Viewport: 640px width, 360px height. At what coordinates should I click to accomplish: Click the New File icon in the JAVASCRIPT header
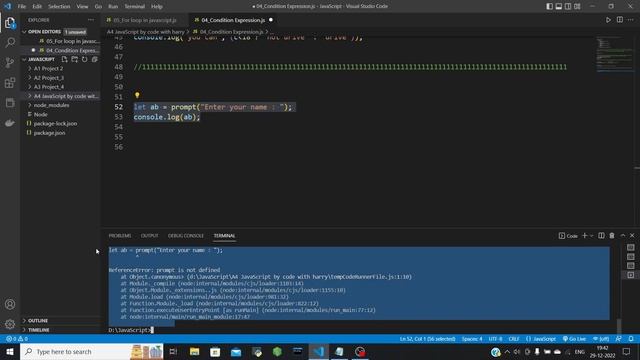pyautogui.click(x=64, y=59)
